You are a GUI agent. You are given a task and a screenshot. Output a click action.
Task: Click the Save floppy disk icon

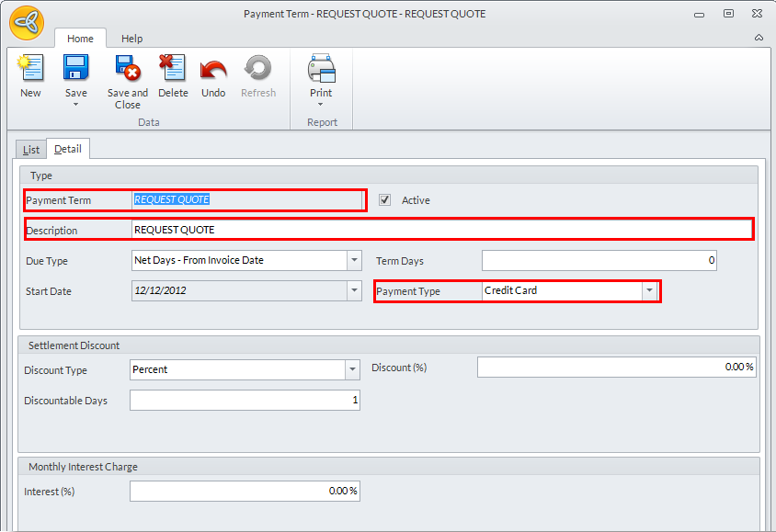coord(75,70)
